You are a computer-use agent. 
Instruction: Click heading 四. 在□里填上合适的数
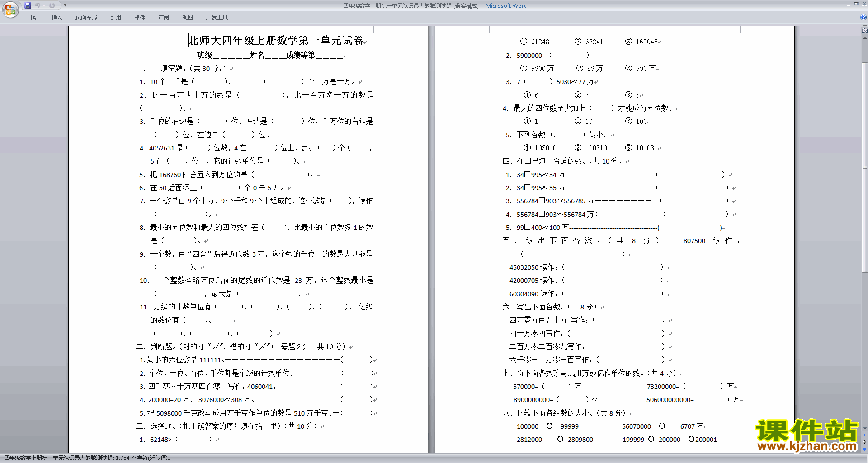(x=563, y=161)
